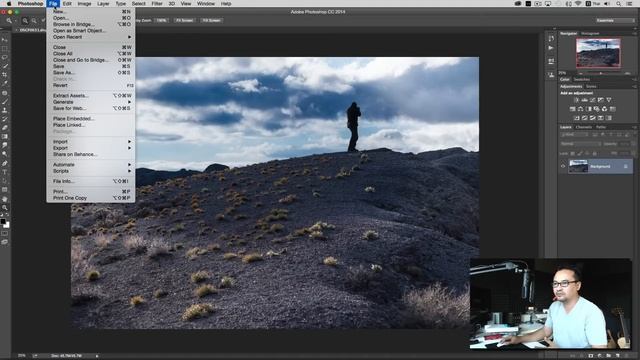Select the Zoom tool in the left toolbar
Screen dimensions: 640x360
pos(5,208)
